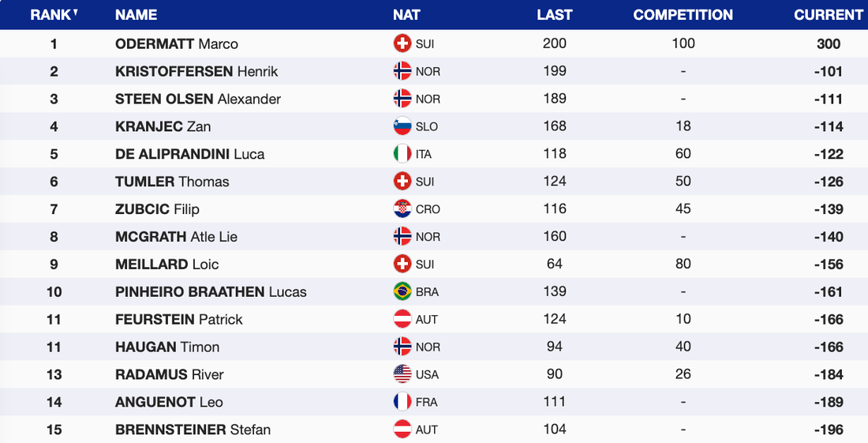Viewport: 868px width, 443px height.
Task: Click the Austrian flag in Feurstein's row
Action: coord(402,319)
